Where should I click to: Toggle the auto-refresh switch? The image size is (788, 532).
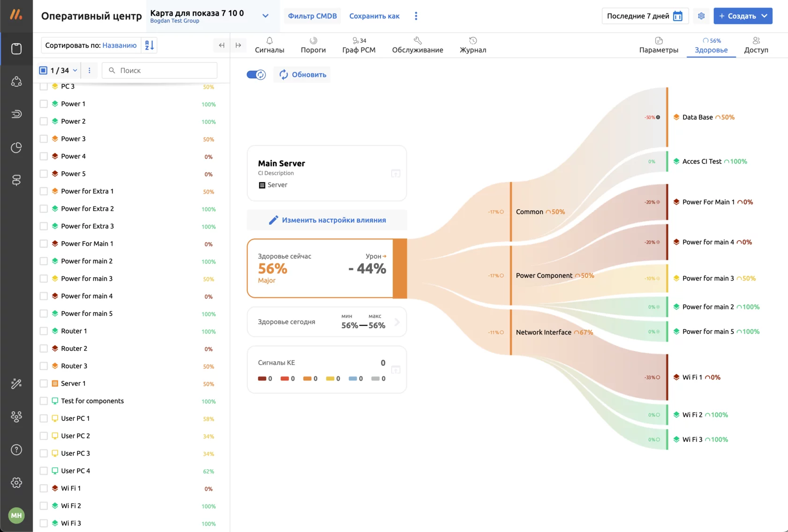click(x=256, y=75)
